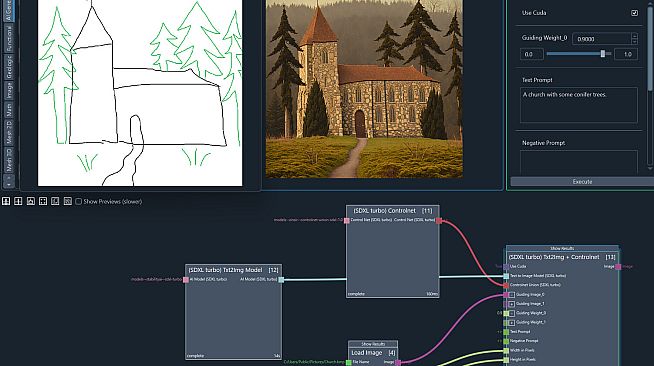Image resolution: width=654 pixels, height=366 pixels.
Task: Click Show Results above the Txt2Img + Controlnet node
Action: pyautogui.click(x=562, y=248)
